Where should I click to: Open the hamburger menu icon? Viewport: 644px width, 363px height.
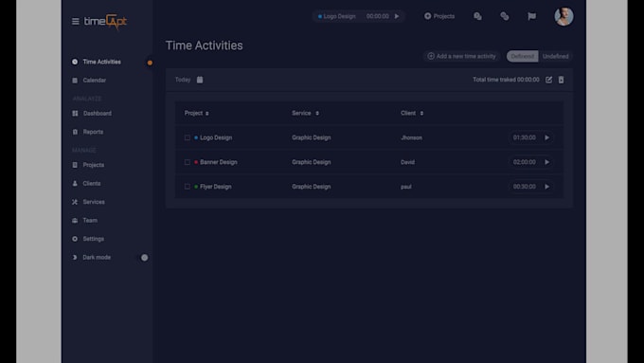point(75,21)
